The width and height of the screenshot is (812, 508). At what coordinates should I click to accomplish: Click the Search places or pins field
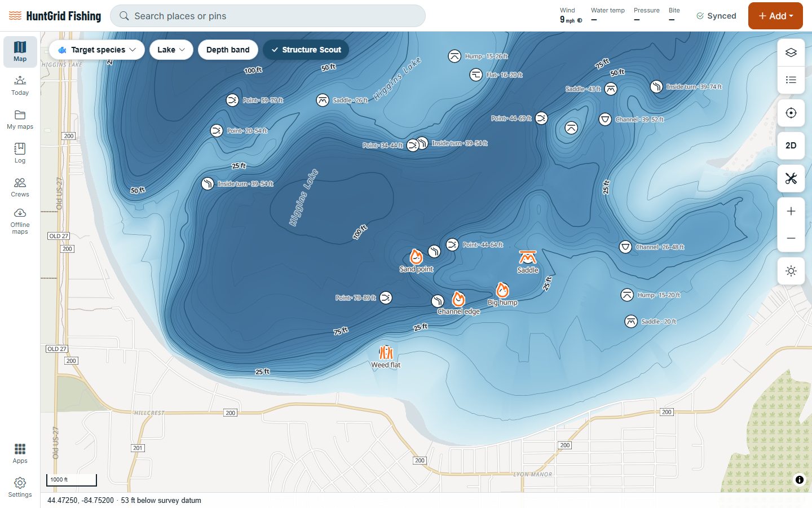[x=268, y=16]
